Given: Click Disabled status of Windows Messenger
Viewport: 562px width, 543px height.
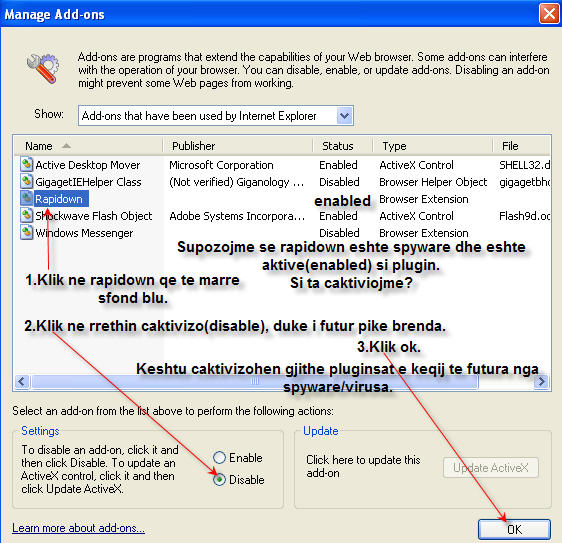Looking at the screenshot, I should click(x=339, y=233).
